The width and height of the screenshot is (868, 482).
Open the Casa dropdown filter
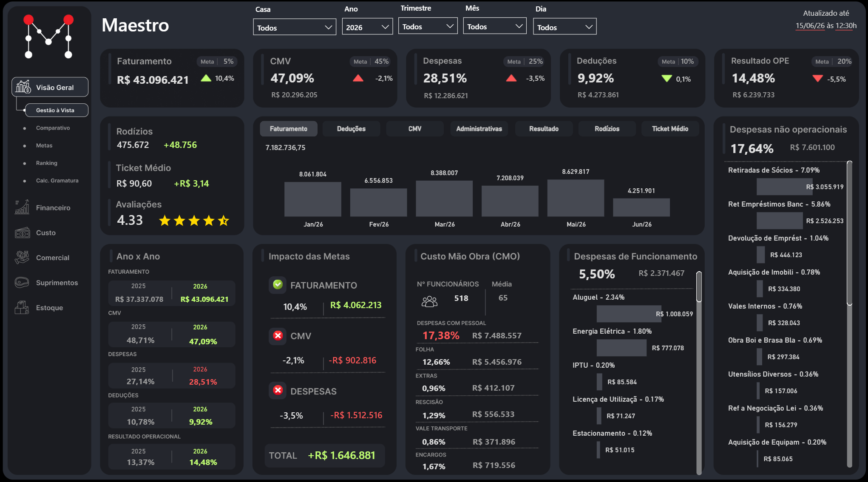pos(295,27)
